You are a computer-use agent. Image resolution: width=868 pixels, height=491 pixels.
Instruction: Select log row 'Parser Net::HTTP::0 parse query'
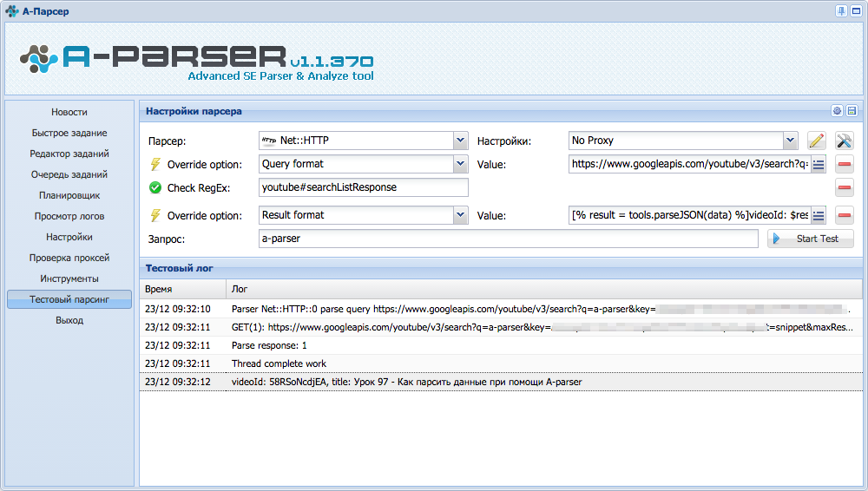(x=501, y=309)
